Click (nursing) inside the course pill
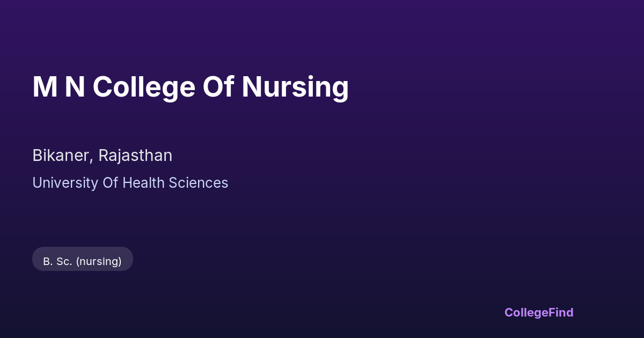This screenshot has height=338, width=644. coord(99,261)
